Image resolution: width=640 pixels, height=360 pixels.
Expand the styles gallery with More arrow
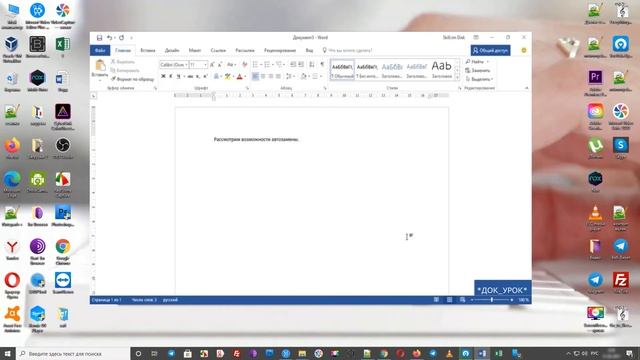(x=457, y=77)
